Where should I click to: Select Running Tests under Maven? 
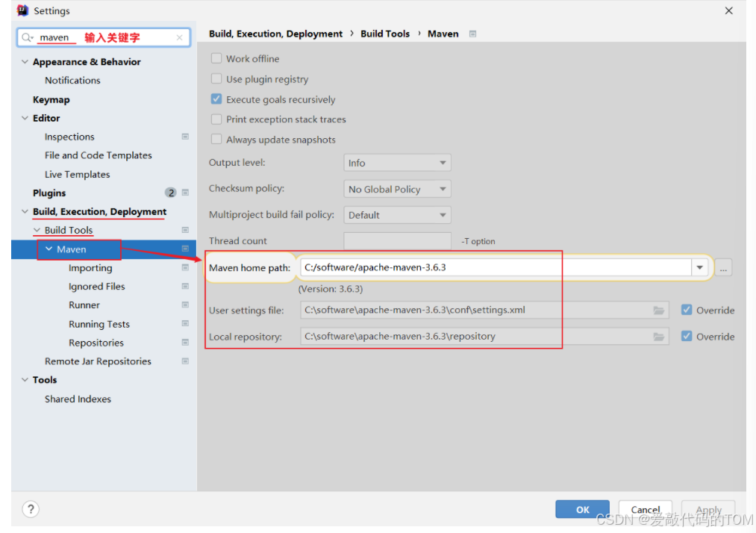[99, 324]
